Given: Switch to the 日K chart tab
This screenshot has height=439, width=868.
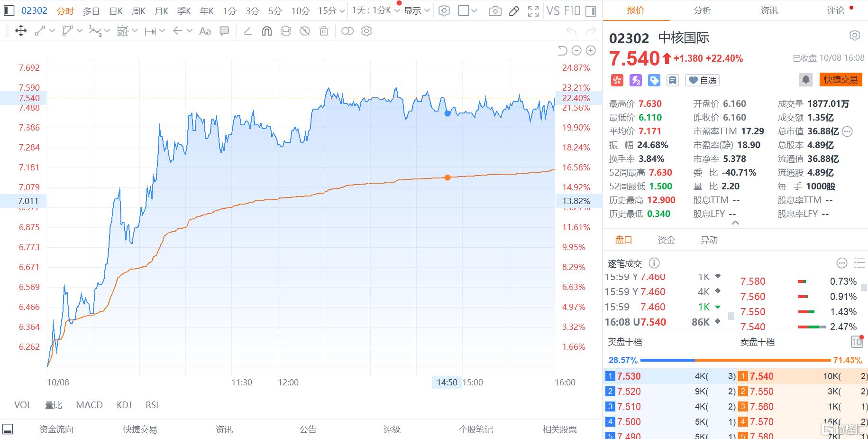Looking at the screenshot, I should point(116,11).
